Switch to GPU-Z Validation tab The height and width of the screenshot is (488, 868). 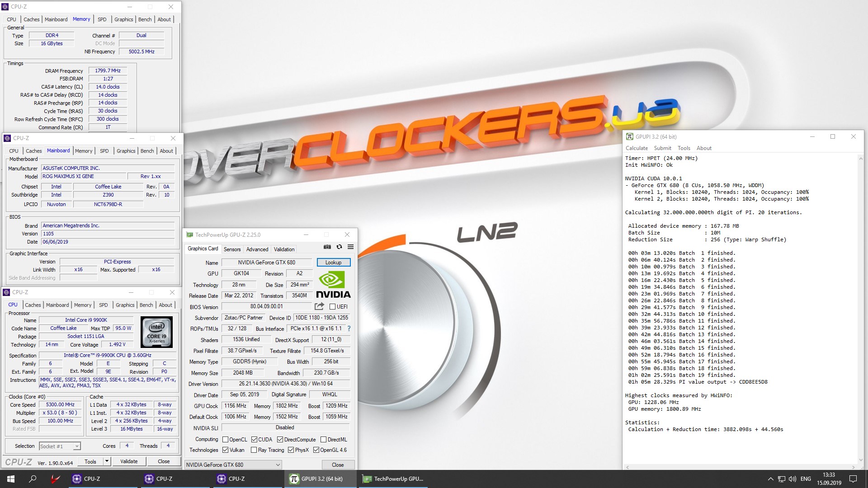284,249
